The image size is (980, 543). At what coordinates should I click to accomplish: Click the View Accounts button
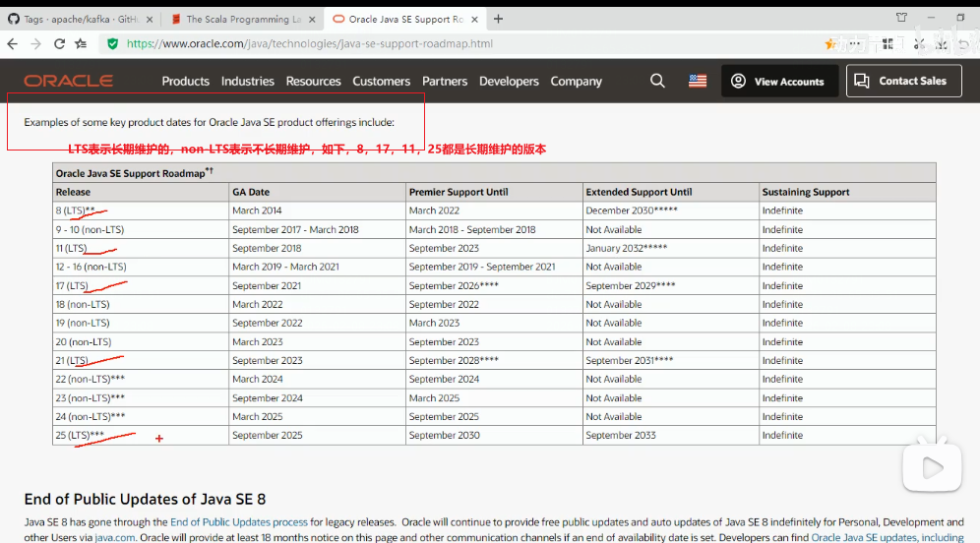pyautogui.click(x=779, y=82)
